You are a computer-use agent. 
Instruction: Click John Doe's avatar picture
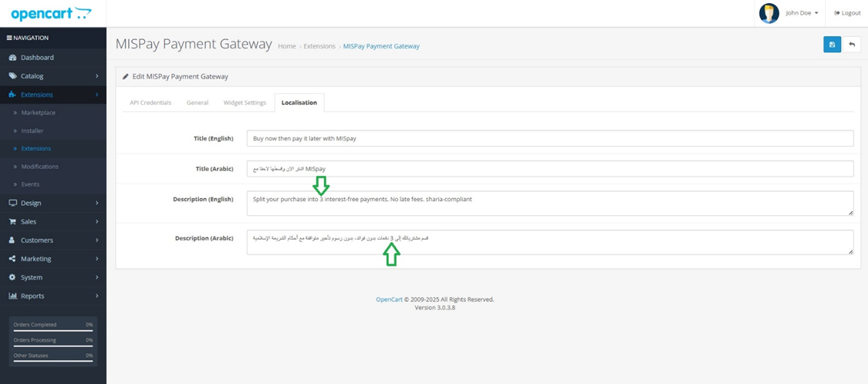pyautogui.click(x=769, y=13)
